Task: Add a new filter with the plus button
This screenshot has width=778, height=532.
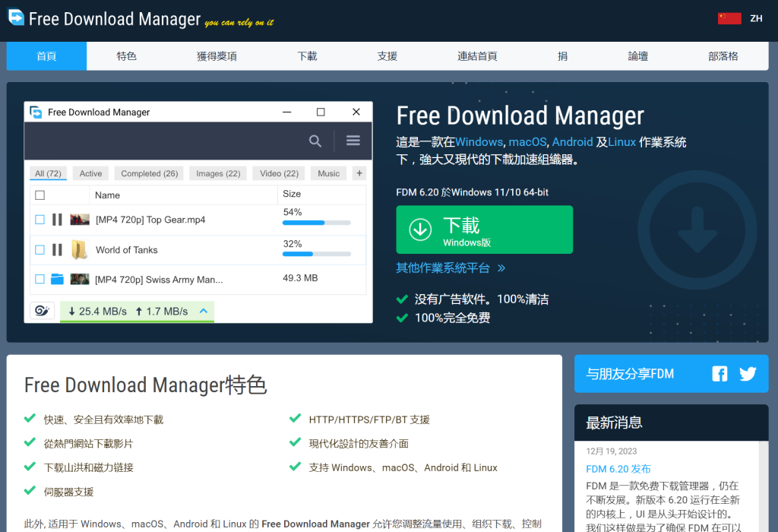Action: tap(358, 173)
